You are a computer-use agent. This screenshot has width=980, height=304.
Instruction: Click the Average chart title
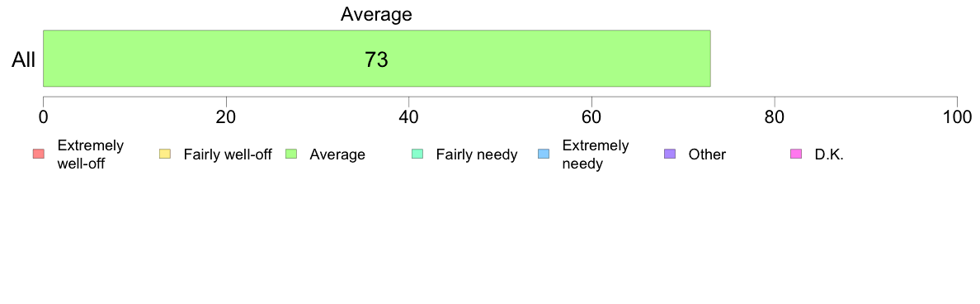(376, 14)
